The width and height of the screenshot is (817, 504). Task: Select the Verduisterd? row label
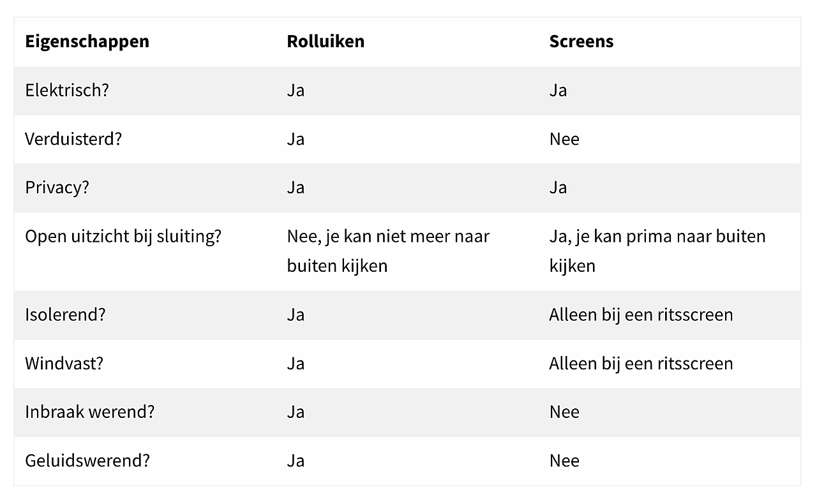[x=73, y=139]
